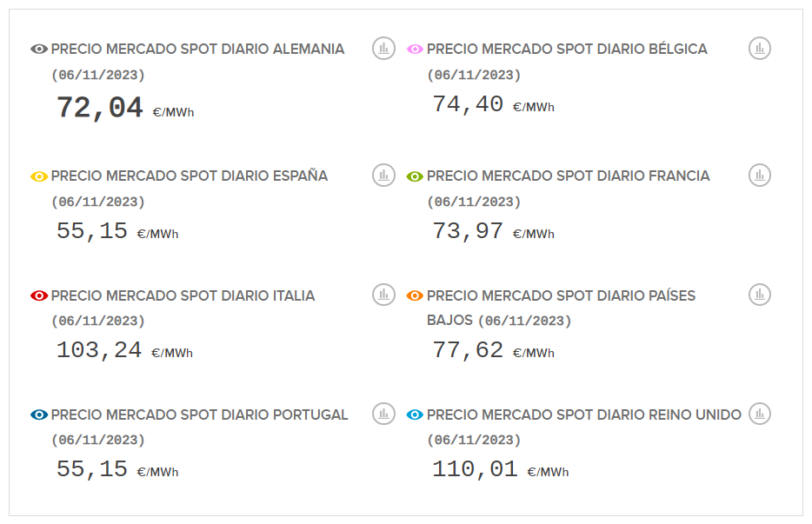This screenshot has height=524, width=812.
Task: Click the 55,15 €/MWh España value
Action: click(117, 232)
